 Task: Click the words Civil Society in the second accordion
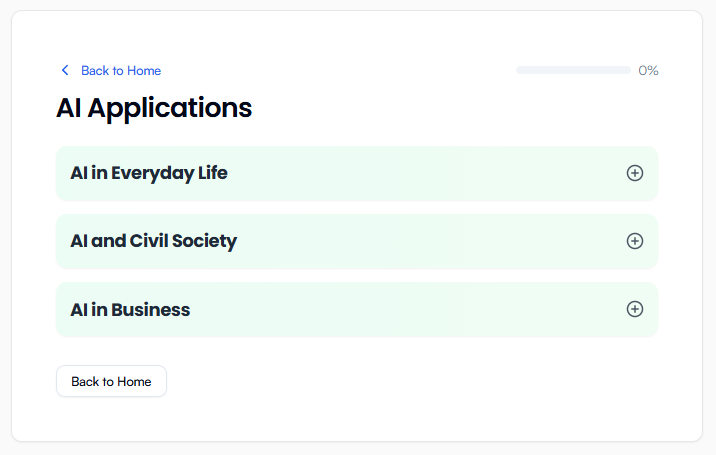[x=183, y=241]
